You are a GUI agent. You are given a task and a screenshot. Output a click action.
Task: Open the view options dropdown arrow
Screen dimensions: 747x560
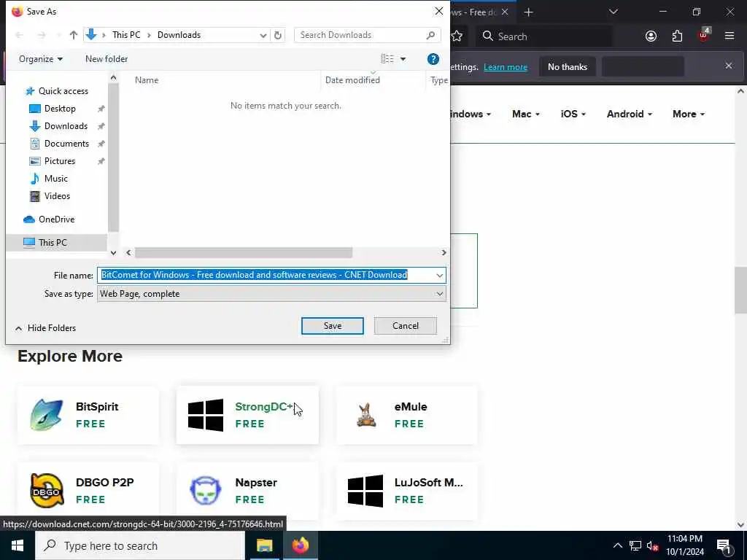click(x=403, y=59)
